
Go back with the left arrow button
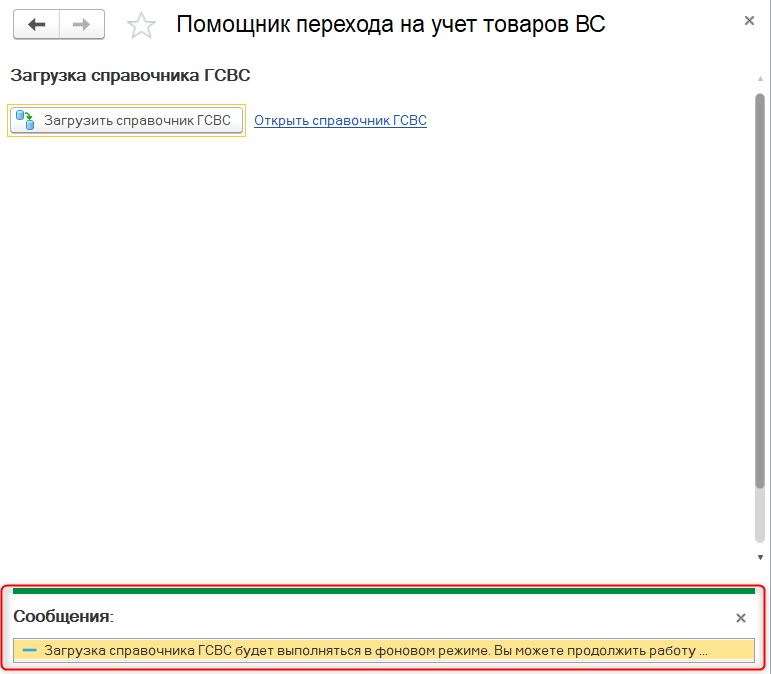coord(37,24)
